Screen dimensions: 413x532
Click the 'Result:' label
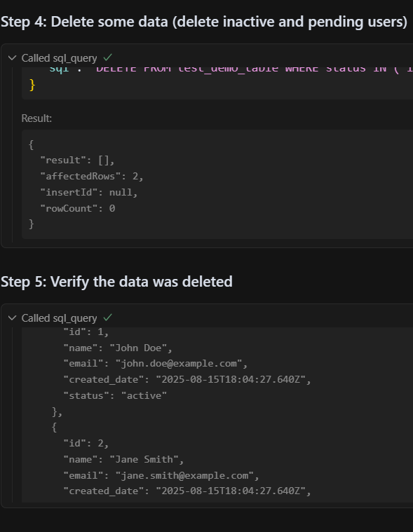coord(36,118)
